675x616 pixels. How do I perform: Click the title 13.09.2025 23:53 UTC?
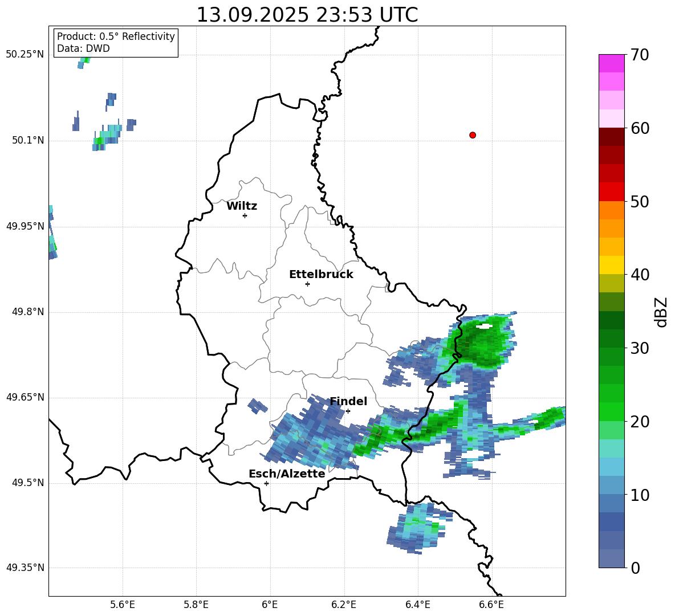(x=307, y=15)
